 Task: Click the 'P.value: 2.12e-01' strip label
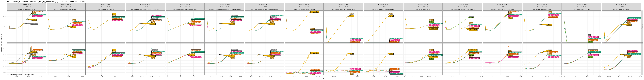click(146, 7)
